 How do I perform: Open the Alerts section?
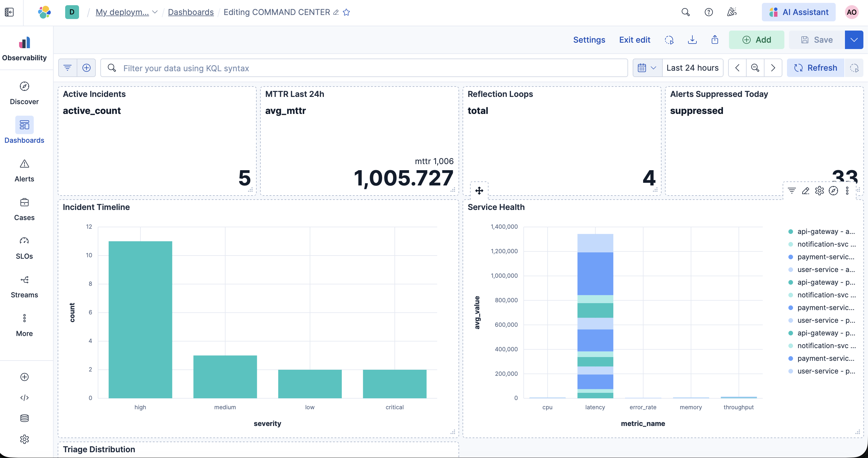(24, 170)
